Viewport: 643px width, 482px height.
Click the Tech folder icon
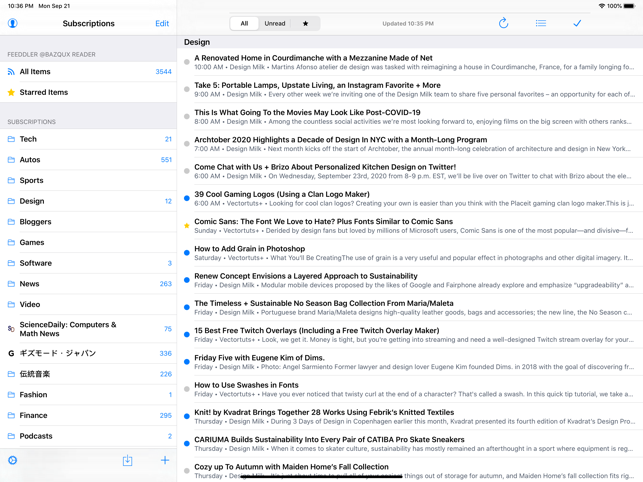pyautogui.click(x=11, y=139)
